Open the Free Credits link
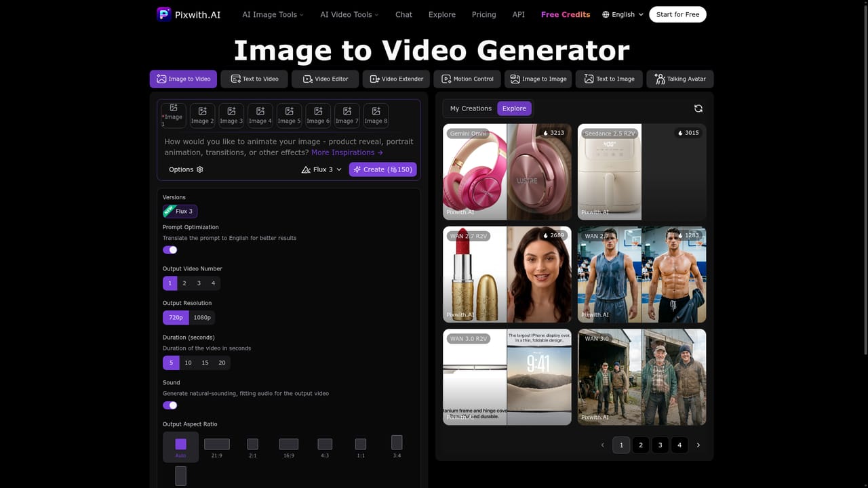Screen dimensions: 868x488 (x=566, y=14)
